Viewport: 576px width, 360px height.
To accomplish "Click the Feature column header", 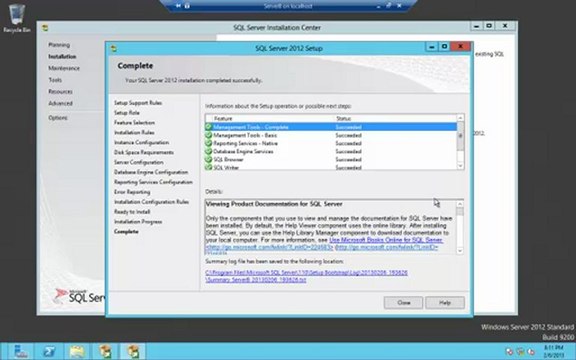I will [223, 119].
